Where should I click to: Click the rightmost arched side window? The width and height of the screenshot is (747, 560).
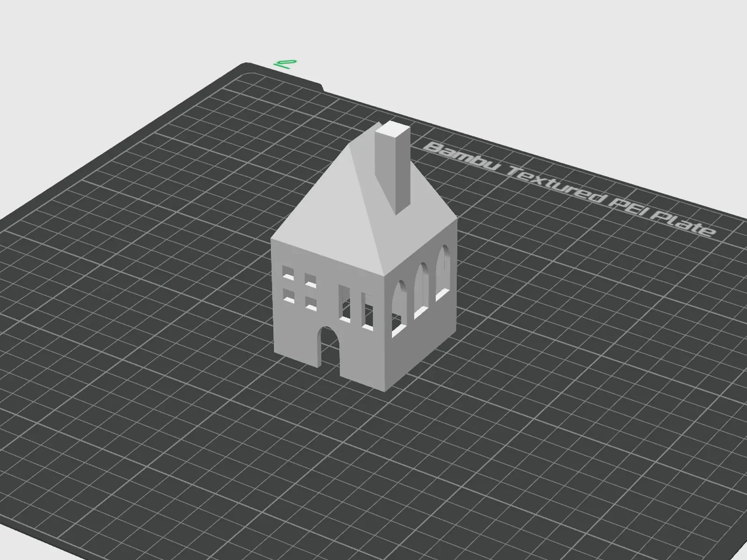[444, 272]
